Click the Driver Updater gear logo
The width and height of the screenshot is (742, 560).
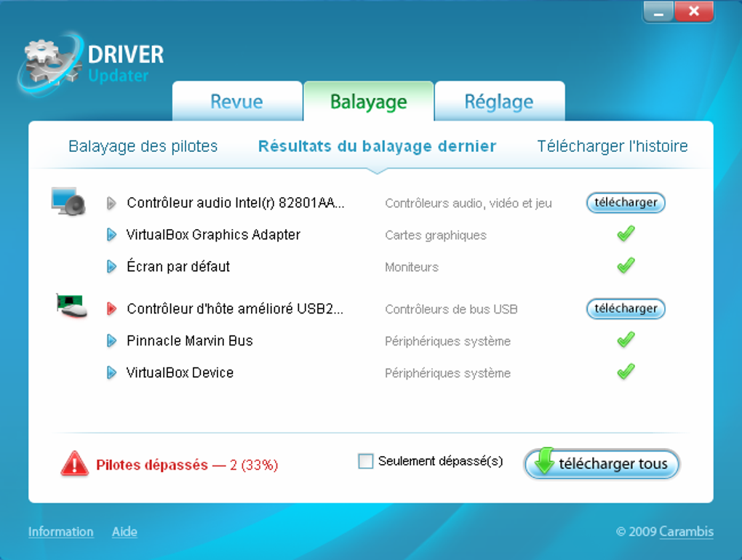(x=51, y=63)
